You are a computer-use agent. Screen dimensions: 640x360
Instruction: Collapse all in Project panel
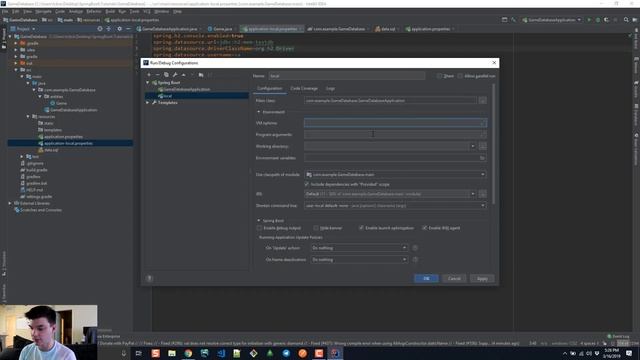click(109, 29)
